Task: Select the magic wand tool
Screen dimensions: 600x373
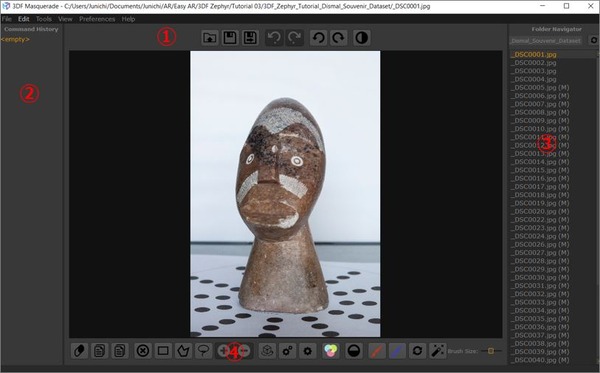Action: tap(437, 350)
